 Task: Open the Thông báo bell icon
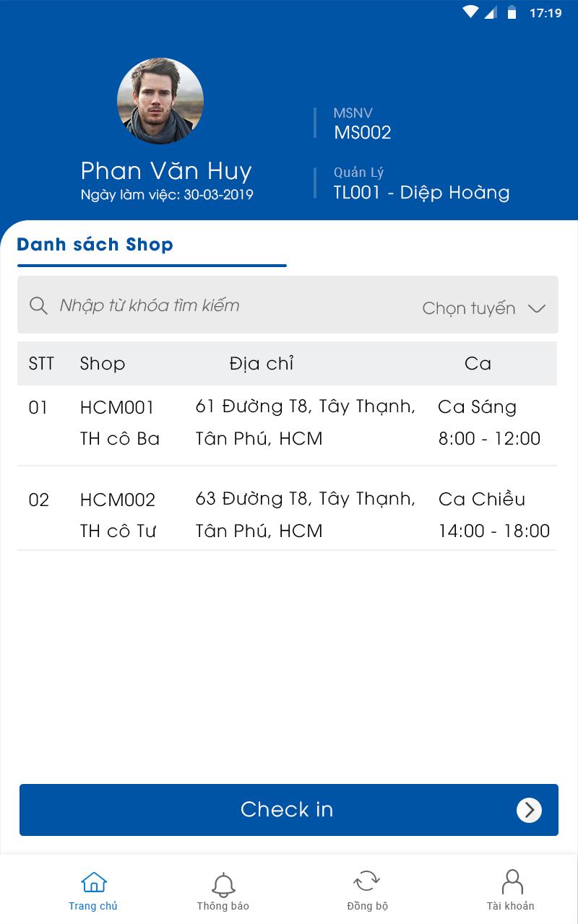click(x=223, y=884)
